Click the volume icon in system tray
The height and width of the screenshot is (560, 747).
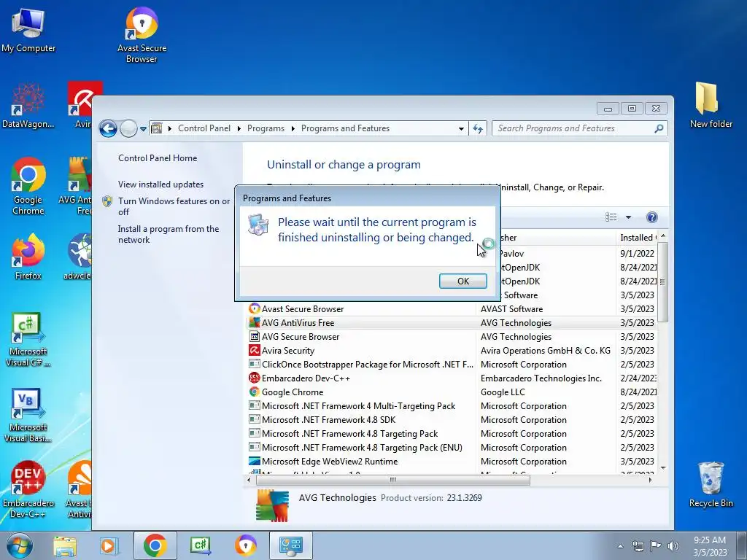[x=673, y=546]
